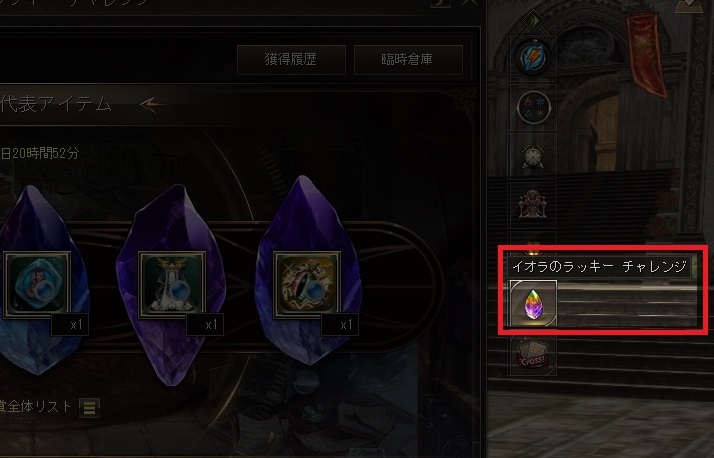Open the 臨時倉庫 temporary storage
The height and width of the screenshot is (458, 714).
pos(408,59)
